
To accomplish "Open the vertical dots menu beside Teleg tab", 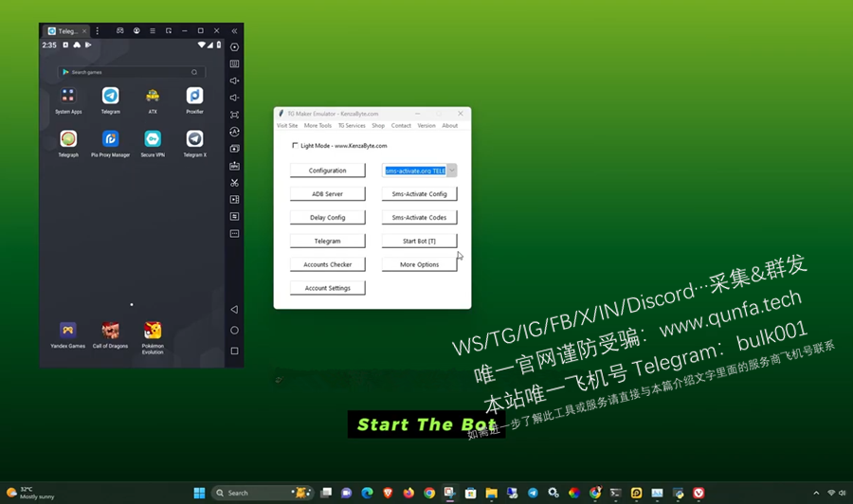I will point(98,31).
